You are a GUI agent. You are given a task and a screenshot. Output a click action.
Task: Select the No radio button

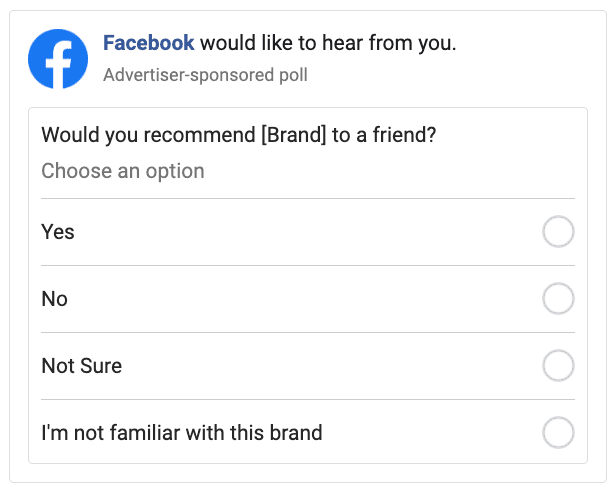558,299
